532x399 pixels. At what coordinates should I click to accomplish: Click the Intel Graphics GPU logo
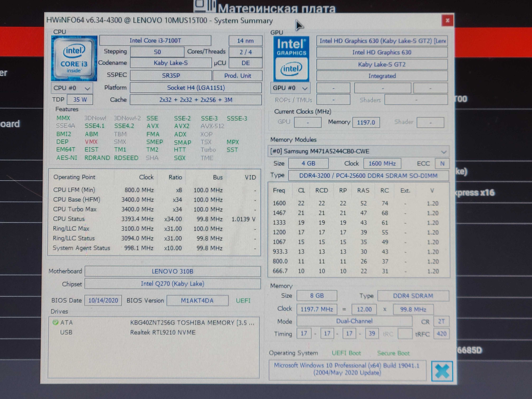pos(291,59)
